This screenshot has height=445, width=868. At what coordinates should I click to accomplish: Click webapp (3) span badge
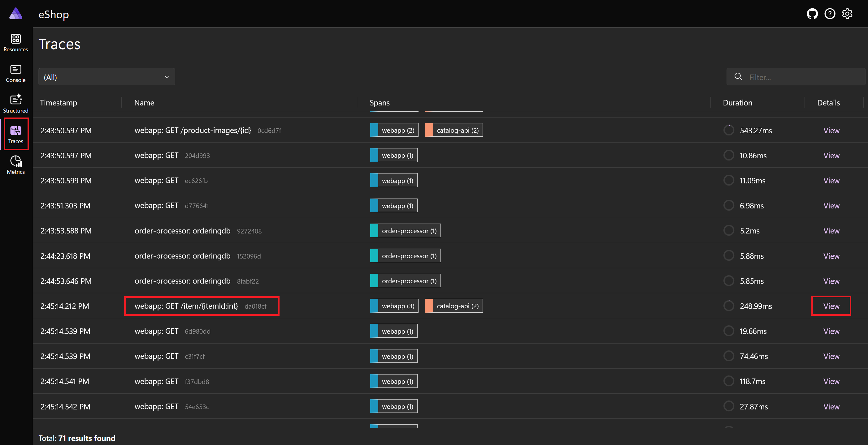point(394,306)
